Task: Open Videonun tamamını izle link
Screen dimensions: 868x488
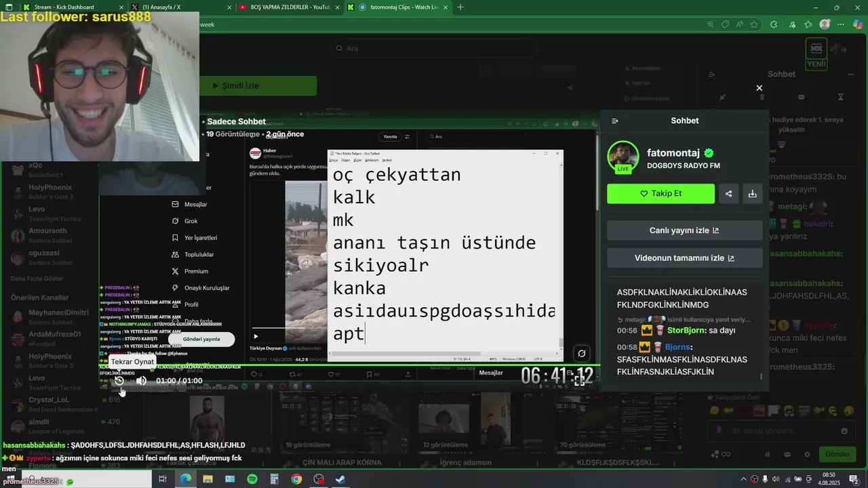Action: [x=684, y=258]
